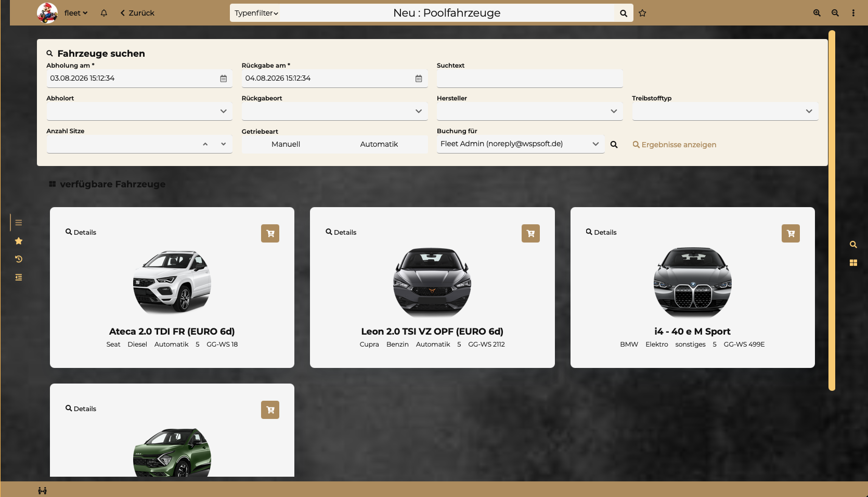This screenshot has height=497, width=868.
Task: Click the vertical page scrollbar
Action: (x=832, y=210)
